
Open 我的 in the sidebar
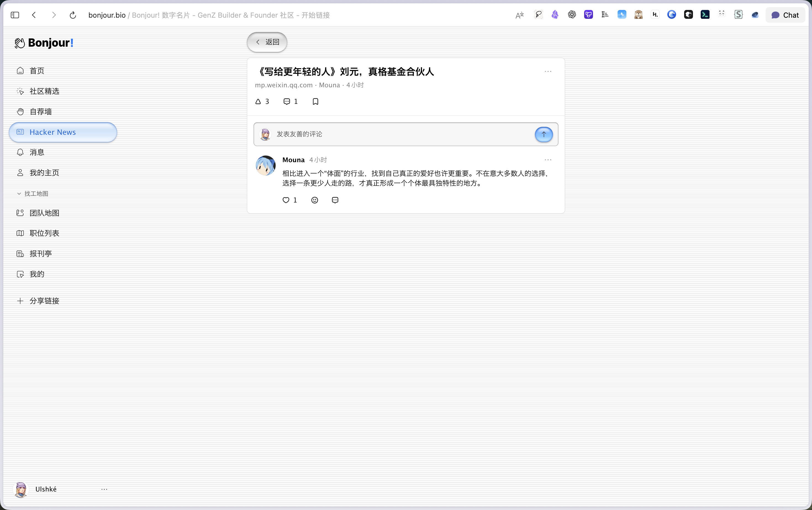[63, 274]
